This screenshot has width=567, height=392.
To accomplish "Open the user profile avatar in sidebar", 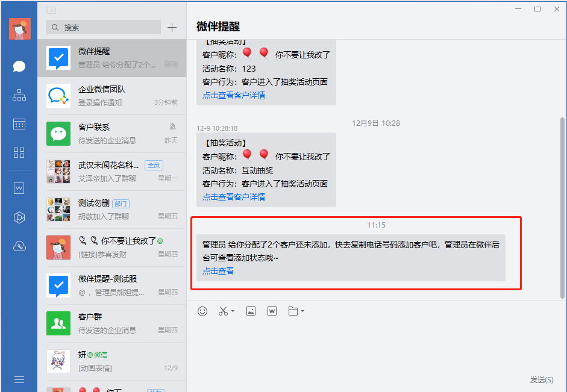I will coord(20,28).
